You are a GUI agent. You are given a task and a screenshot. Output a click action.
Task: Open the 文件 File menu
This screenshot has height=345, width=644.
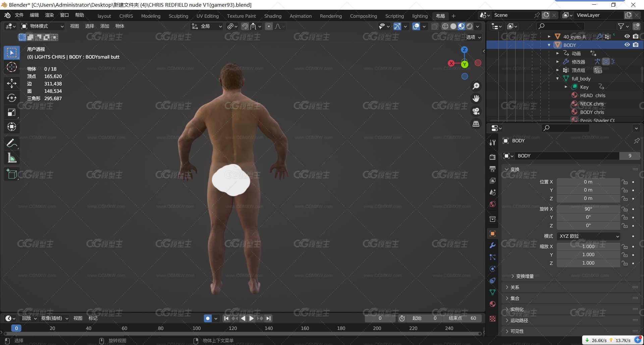(19, 15)
